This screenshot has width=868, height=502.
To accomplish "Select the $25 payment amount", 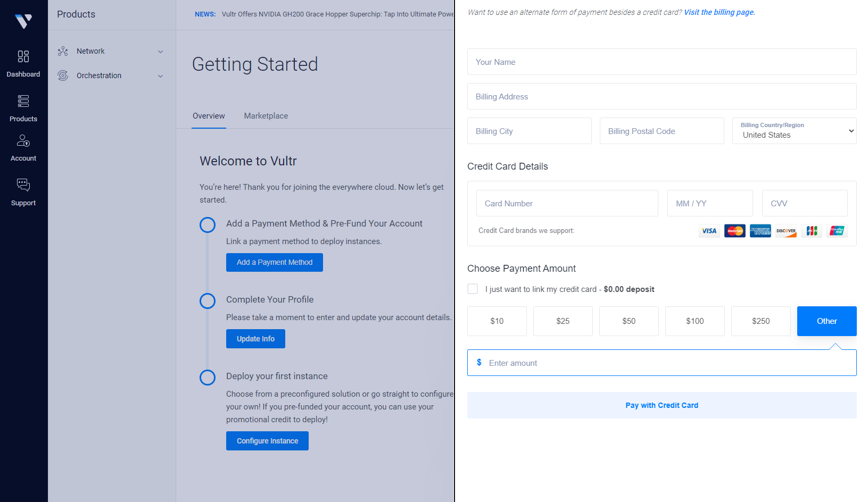I will click(x=563, y=321).
